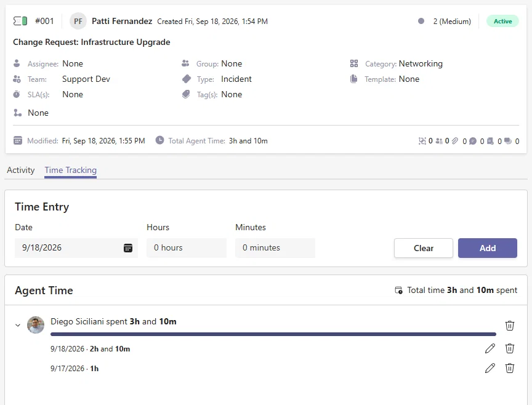This screenshot has height=405, width=532.
Task: Click the stacked chat conversations count icon
Action: (508, 141)
